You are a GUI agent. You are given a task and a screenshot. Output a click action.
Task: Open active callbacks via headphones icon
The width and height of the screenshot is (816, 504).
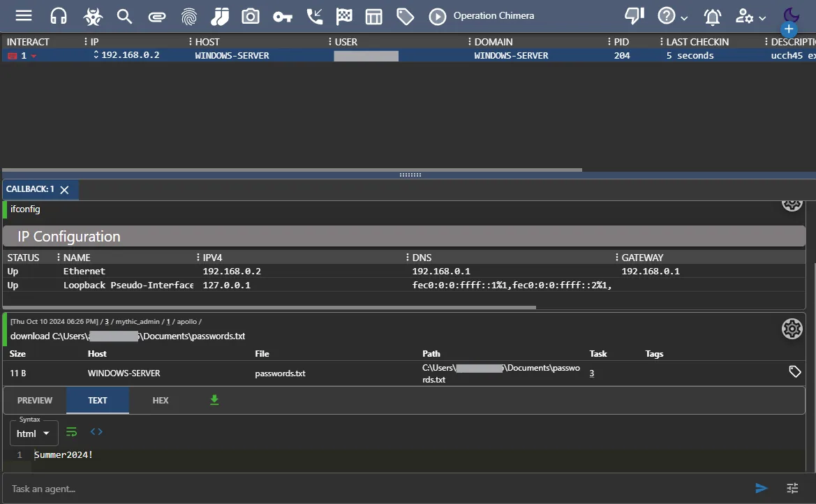pyautogui.click(x=59, y=16)
